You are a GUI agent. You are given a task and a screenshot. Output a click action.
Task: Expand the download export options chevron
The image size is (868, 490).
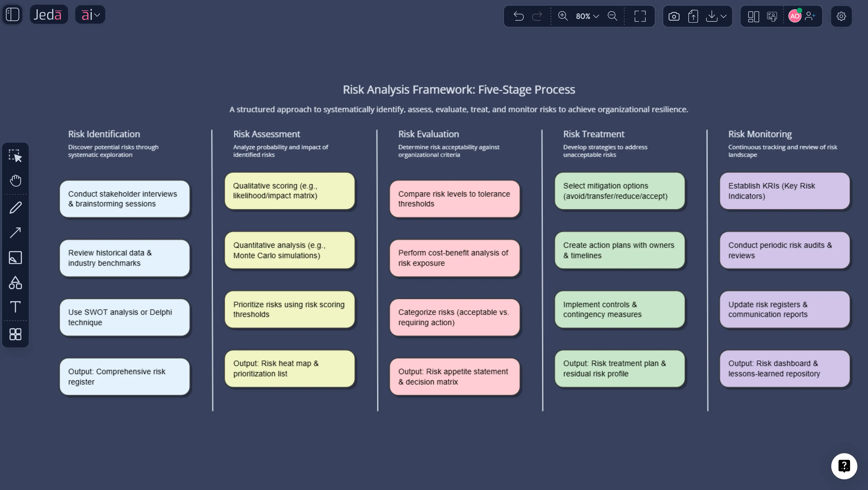(723, 16)
